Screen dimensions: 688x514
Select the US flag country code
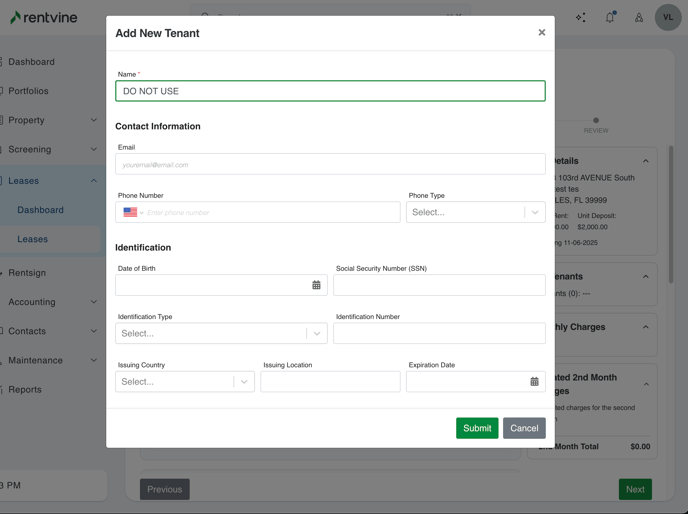132,212
